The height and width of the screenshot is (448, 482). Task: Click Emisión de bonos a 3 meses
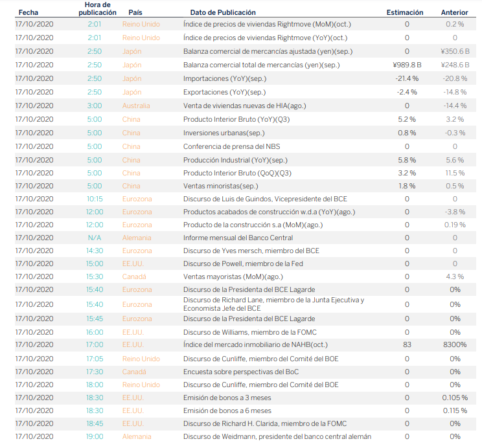click(227, 398)
